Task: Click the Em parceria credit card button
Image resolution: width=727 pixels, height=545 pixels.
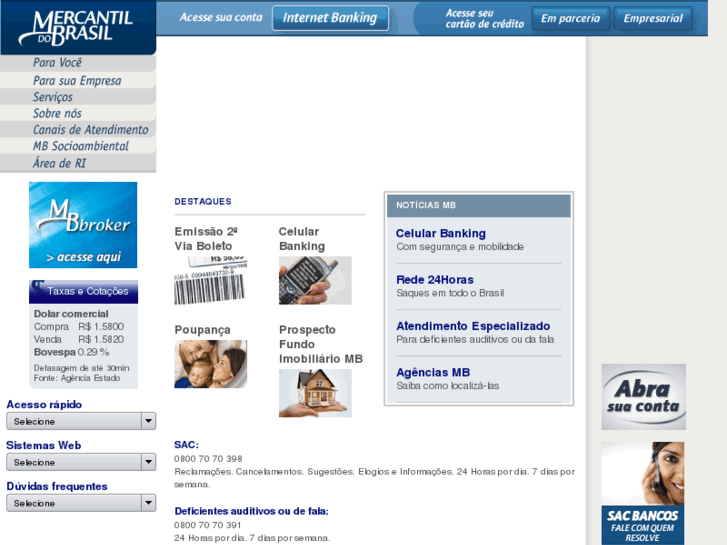Action: pyautogui.click(x=570, y=19)
